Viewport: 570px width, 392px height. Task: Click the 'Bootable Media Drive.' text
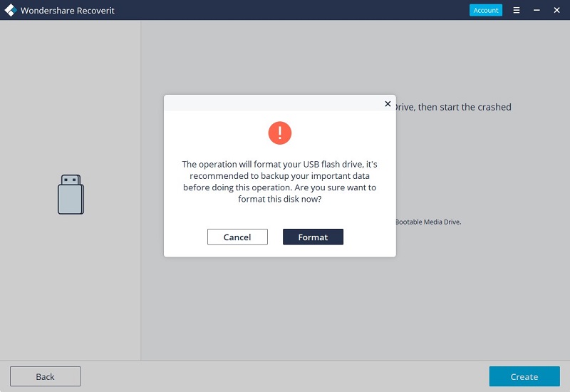428,222
